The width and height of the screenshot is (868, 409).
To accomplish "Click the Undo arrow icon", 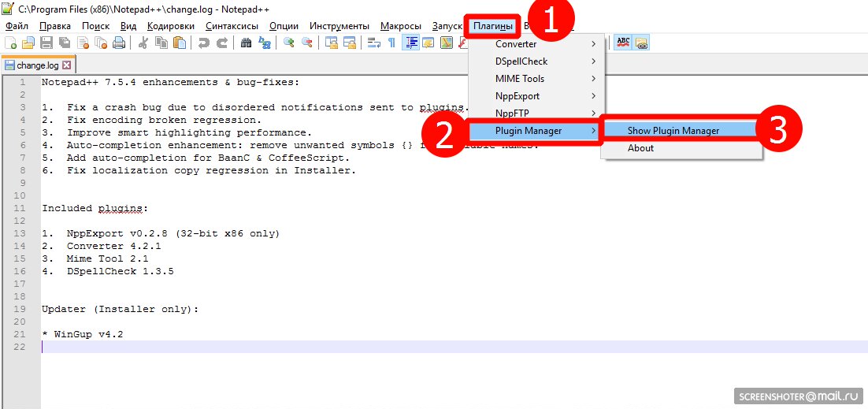I will point(204,43).
